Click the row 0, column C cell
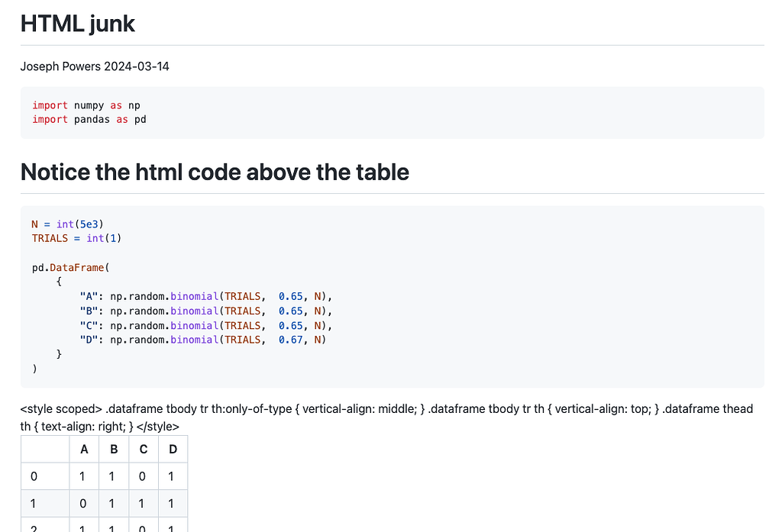This screenshot has width=782, height=532. pos(144,476)
